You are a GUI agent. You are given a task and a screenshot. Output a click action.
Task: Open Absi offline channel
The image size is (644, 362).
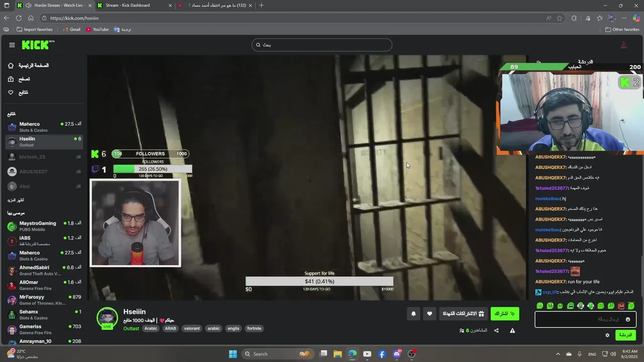(x=44, y=187)
